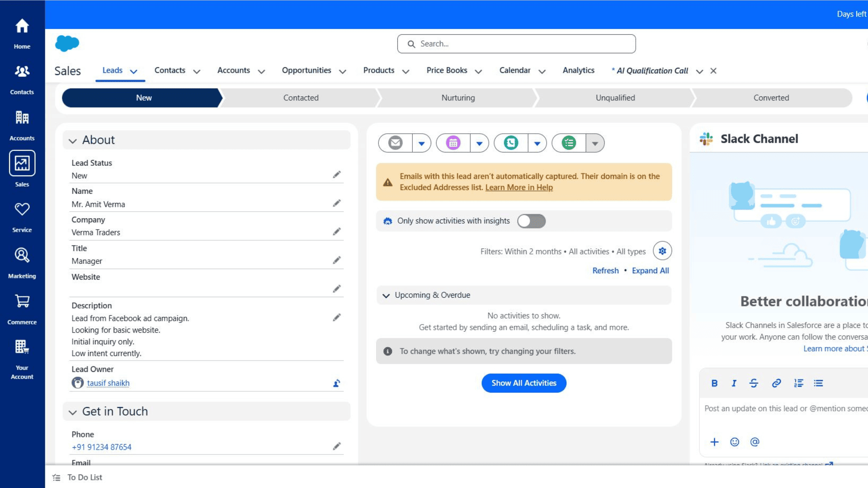868x488 pixels.
Task: Add attachment with plus icon
Action: (x=714, y=442)
